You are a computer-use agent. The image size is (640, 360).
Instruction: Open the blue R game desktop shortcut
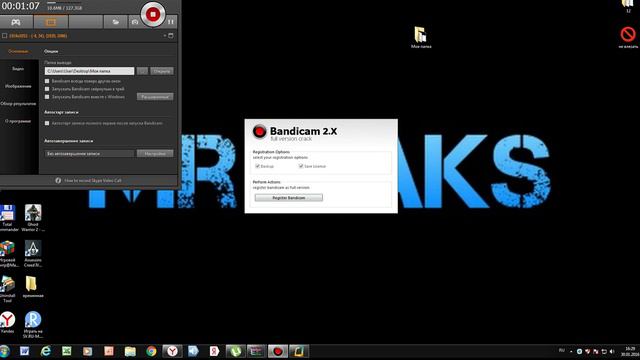(33, 325)
